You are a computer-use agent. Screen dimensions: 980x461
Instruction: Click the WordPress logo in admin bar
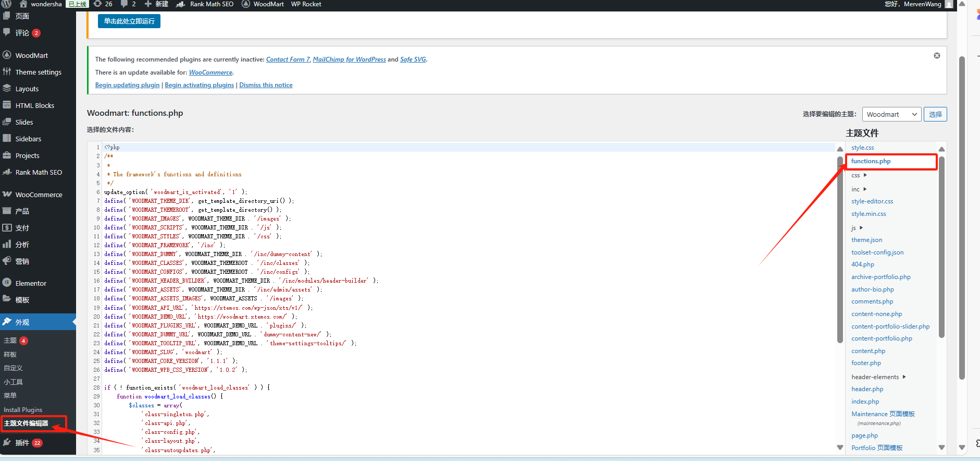(7, 4)
